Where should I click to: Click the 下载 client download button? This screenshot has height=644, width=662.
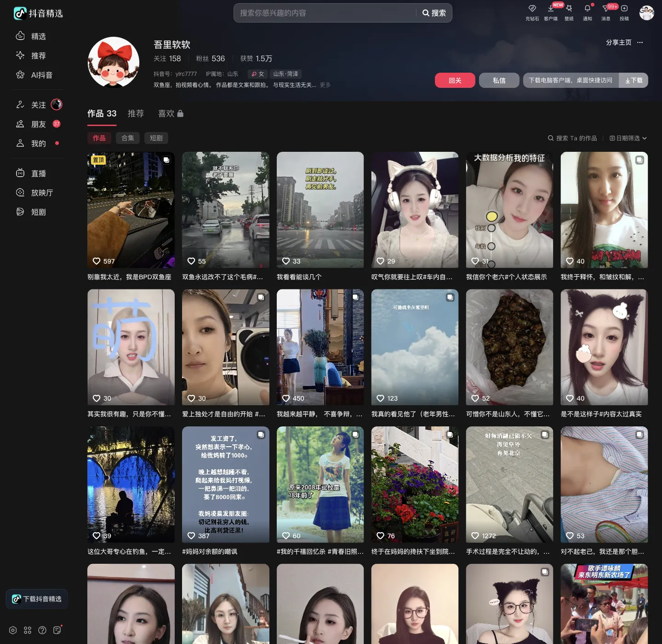pyautogui.click(x=633, y=80)
